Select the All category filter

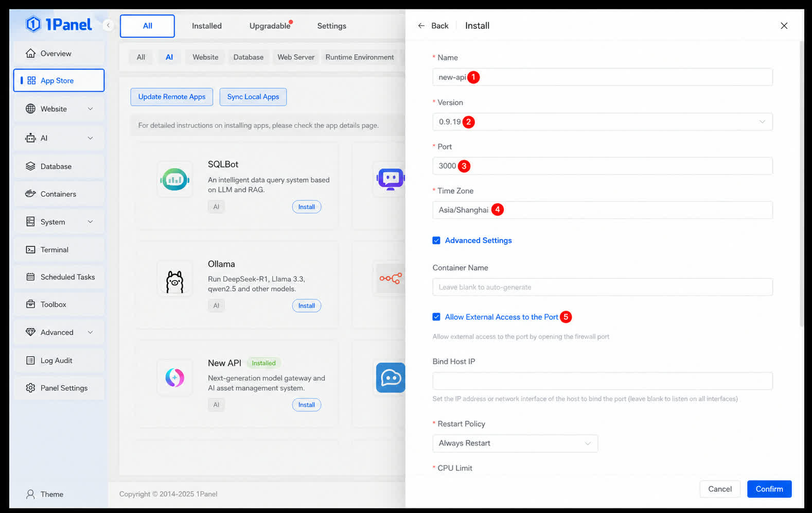(141, 57)
